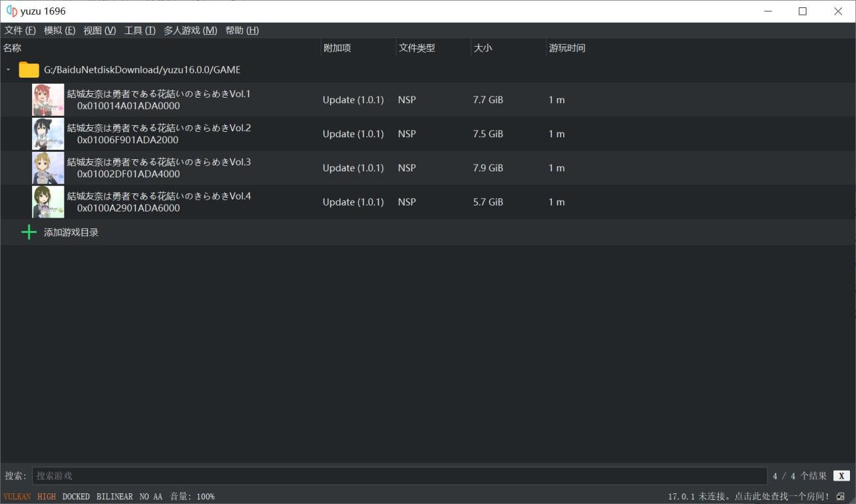Open the 工具 (T) menu

pyautogui.click(x=140, y=30)
